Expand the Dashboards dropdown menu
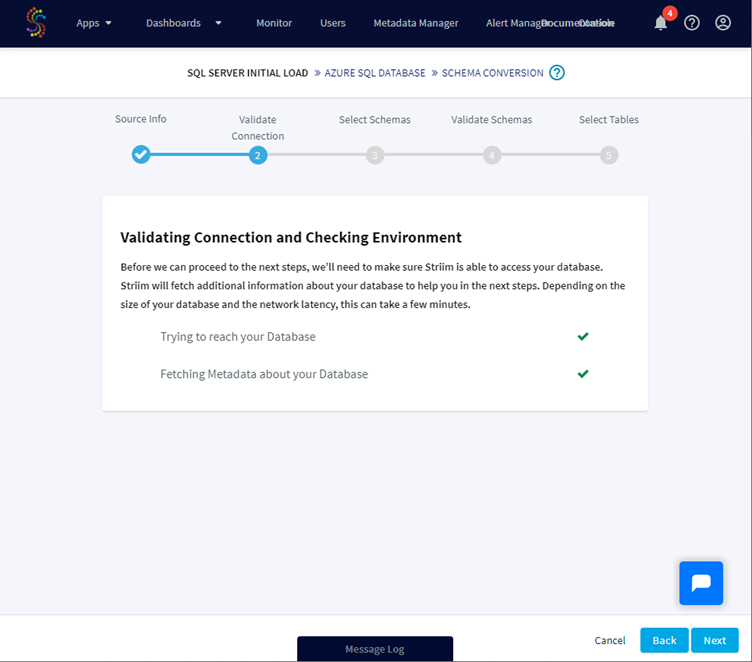Screen dimensions: 752x662 tap(184, 23)
